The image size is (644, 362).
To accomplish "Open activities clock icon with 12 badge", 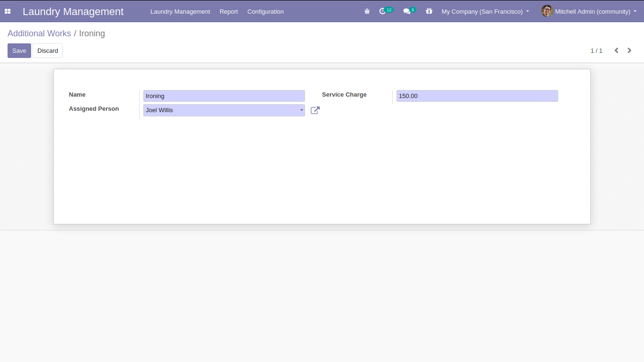I will (385, 11).
